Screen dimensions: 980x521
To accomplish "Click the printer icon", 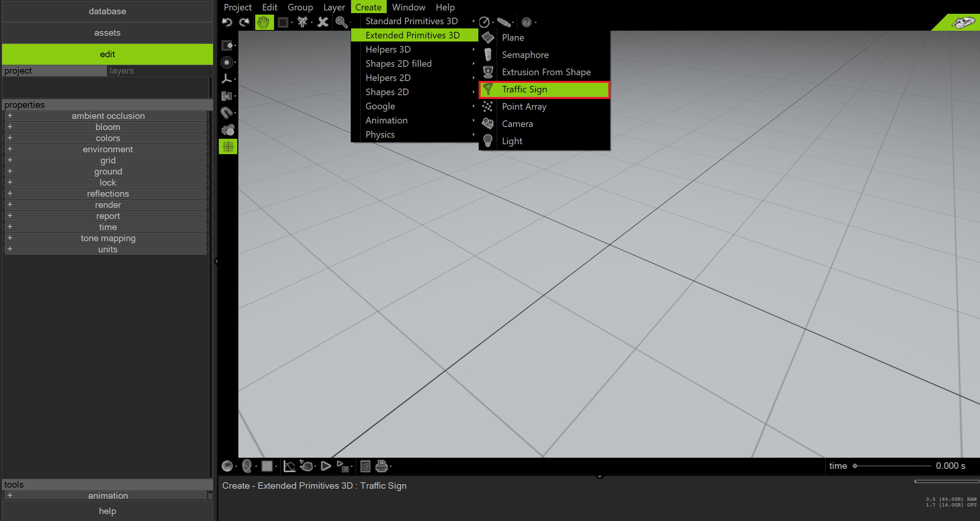I will click(381, 466).
